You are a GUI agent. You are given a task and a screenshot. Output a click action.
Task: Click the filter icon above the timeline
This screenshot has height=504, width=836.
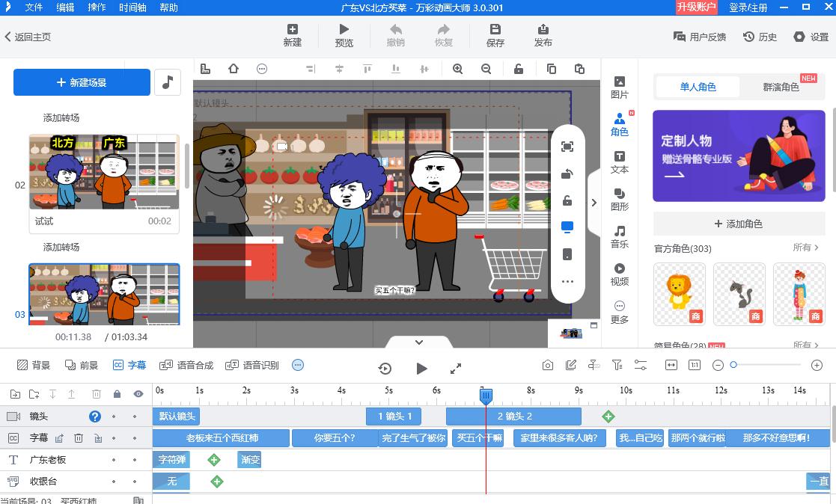[617, 365]
